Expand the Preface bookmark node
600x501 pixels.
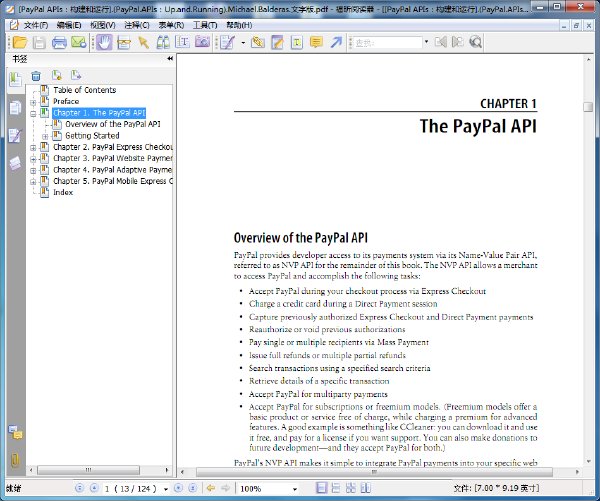point(33,103)
